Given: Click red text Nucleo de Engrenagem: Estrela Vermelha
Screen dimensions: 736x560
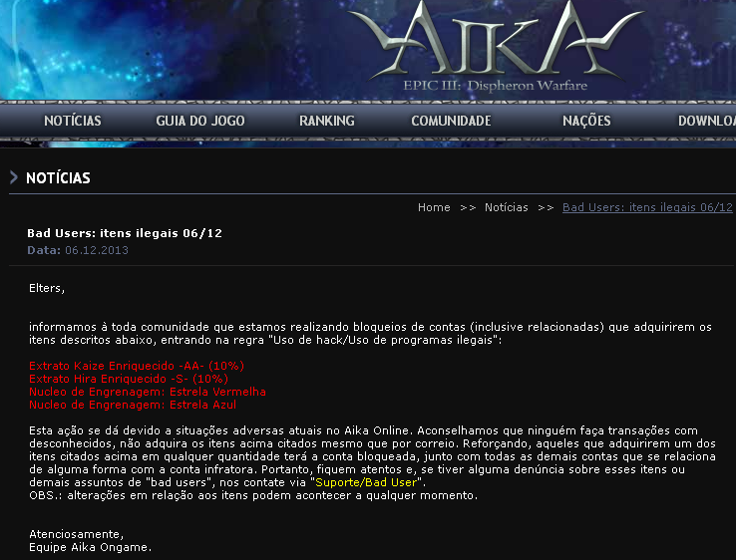Looking at the screenshot, I should click(148, 392).
